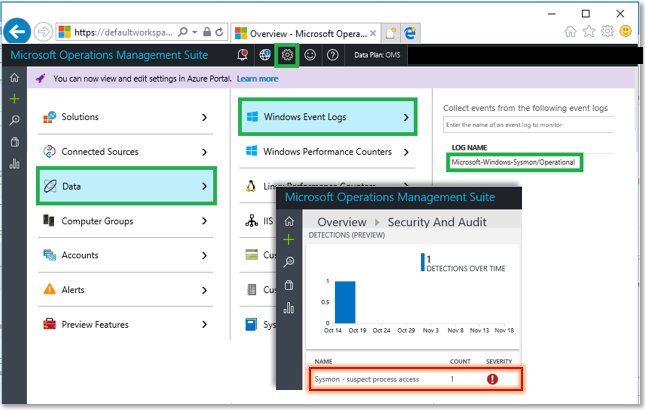Screen dimensions: 645x410
Task: Expand the Windows Performance Counters chevron
Action: [406, 152]
